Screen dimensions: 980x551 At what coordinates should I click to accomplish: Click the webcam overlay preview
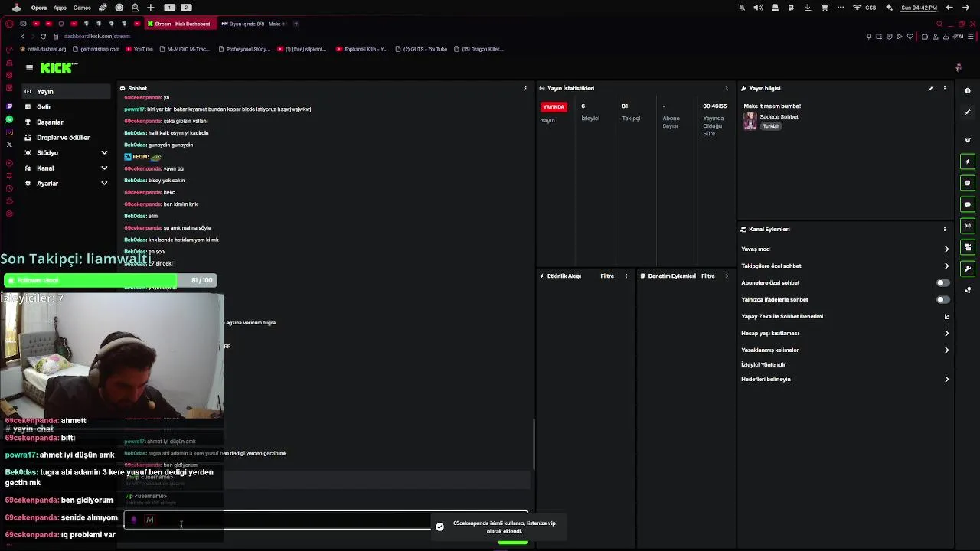112,356
